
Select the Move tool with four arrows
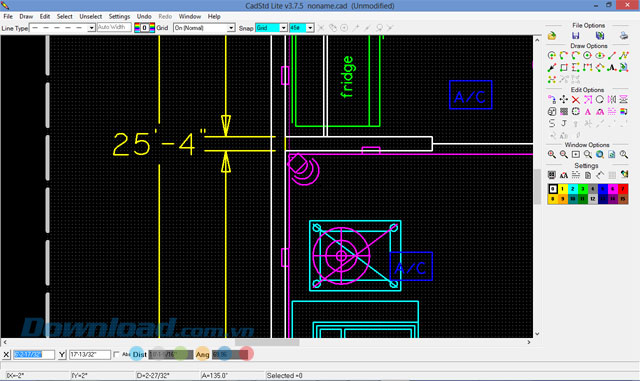(x=564, y=99)
